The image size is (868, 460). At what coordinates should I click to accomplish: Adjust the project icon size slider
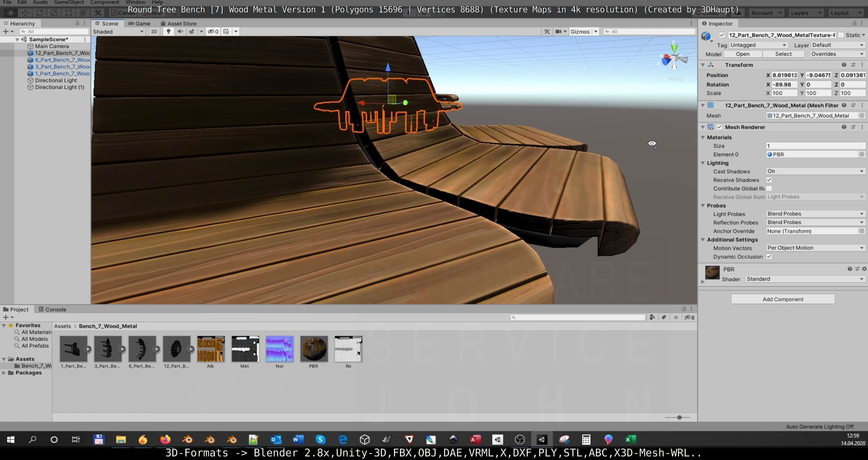679,418
